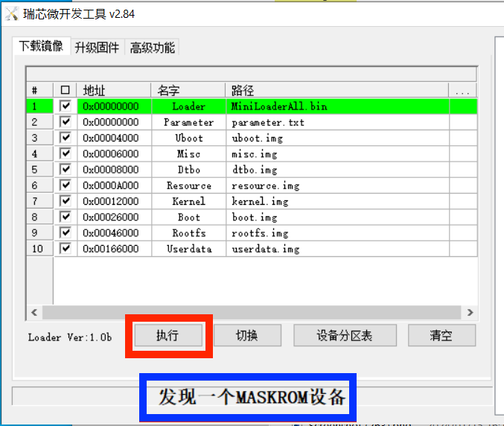This screenshot has height=426, width=504.
Task: Click the Rootfs name cell
Action: click(x=188, y=233)
